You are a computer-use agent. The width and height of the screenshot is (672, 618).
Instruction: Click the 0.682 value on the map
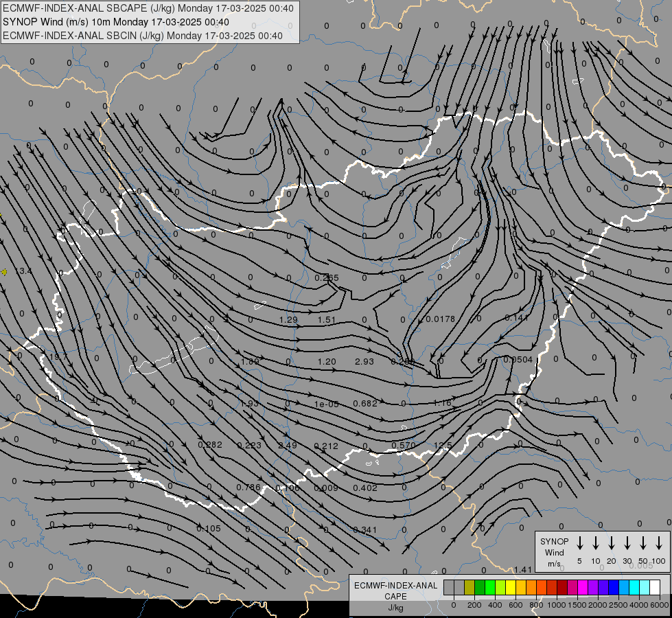(365, 404)
